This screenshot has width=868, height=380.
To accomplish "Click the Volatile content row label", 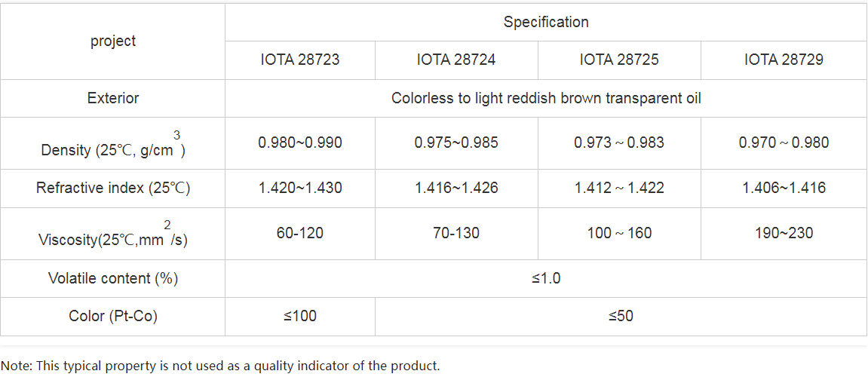I will tap(113, 278).
